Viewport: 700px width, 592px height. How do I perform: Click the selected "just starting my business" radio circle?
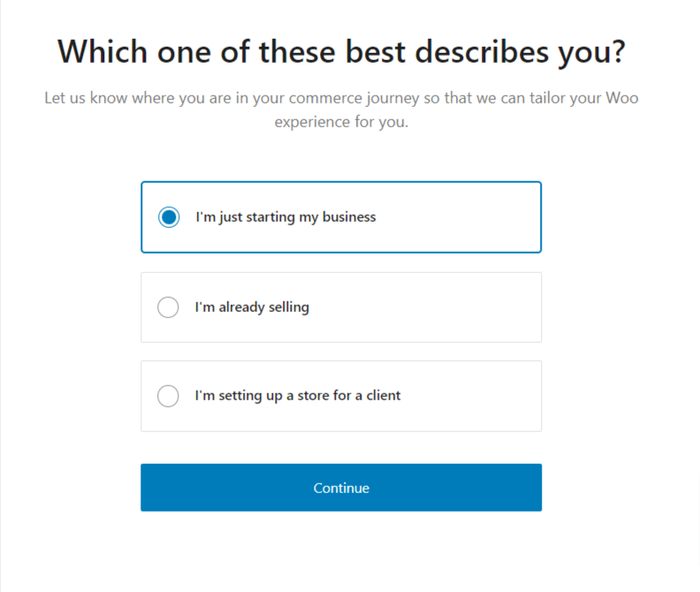tap(169, 217)
